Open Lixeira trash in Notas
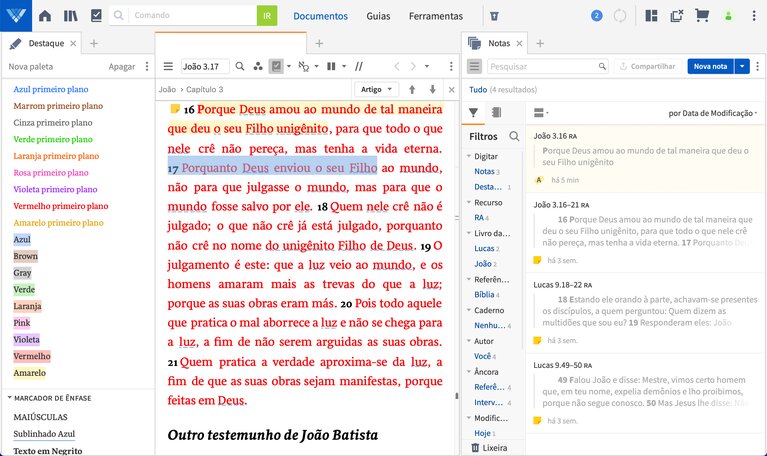This screenshot has width=767, height=456. (489, 448)
